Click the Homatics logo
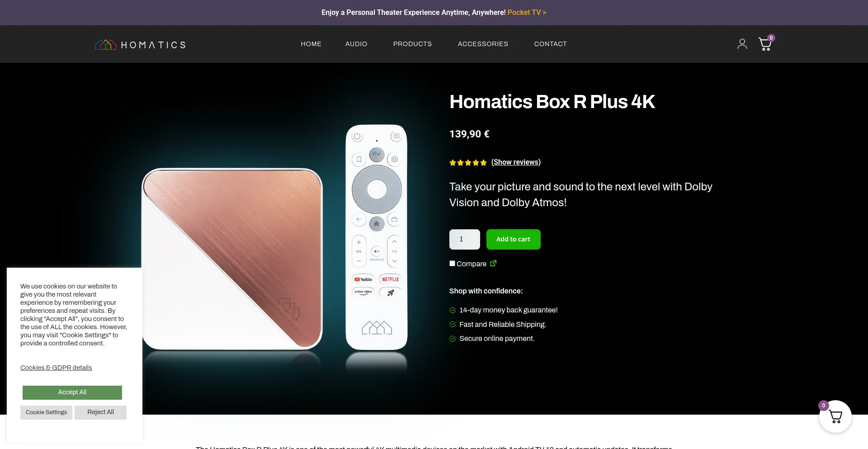 click(x=140, y=44)
